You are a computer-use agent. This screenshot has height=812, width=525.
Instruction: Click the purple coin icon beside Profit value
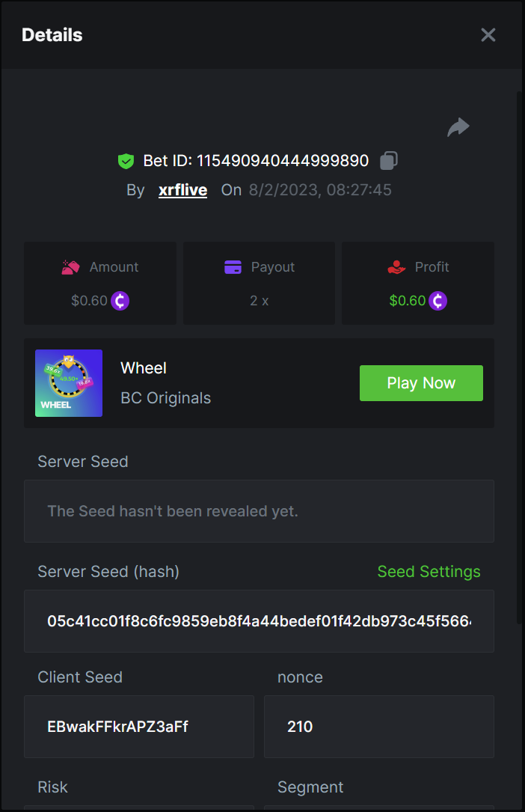pyautogui.click(x=437, y=301)
